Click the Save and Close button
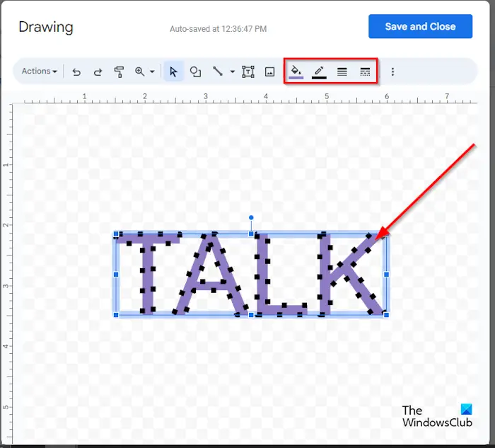 click(420, 26)
